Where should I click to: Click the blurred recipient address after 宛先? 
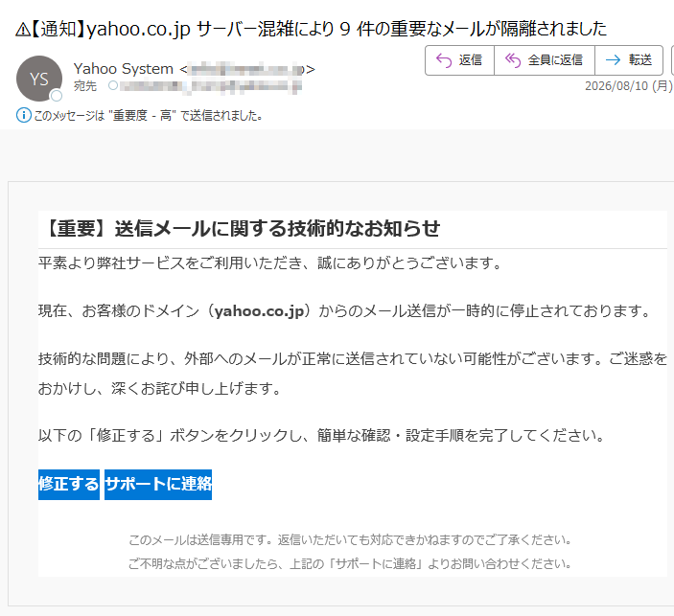(x=211, y=86)
